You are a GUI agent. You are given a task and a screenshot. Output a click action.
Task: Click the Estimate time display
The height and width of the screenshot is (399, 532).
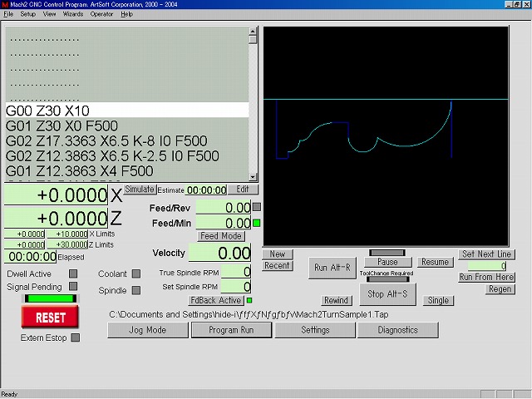click(x=206, y=190)
